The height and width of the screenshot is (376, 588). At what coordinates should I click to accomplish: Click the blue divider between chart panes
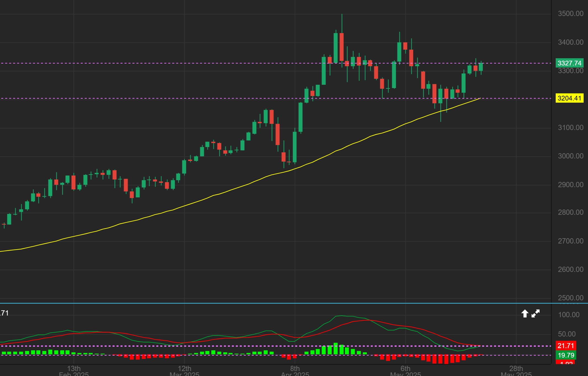click(x=276, y=303)
